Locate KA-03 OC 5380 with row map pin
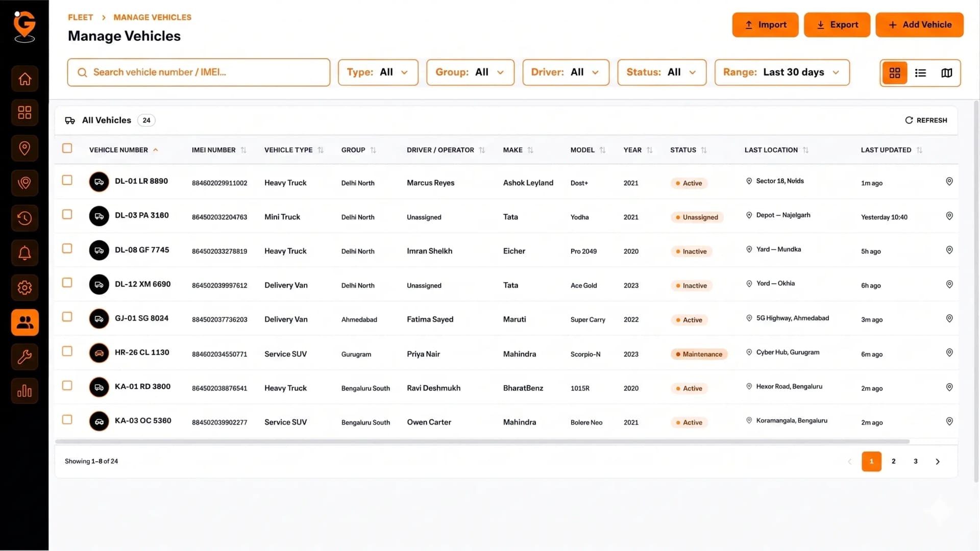 949,421
